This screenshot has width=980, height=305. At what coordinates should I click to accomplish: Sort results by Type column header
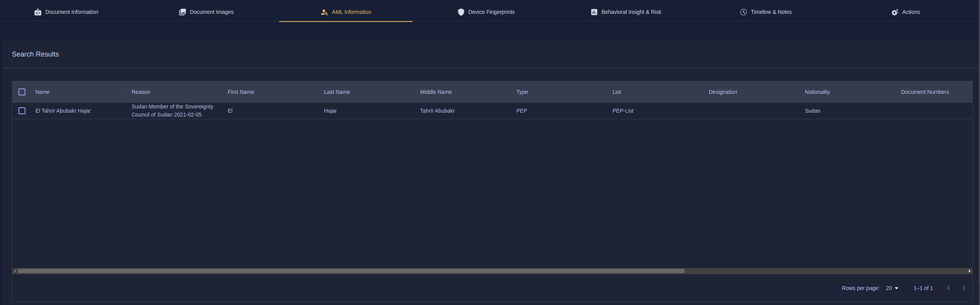522,92
